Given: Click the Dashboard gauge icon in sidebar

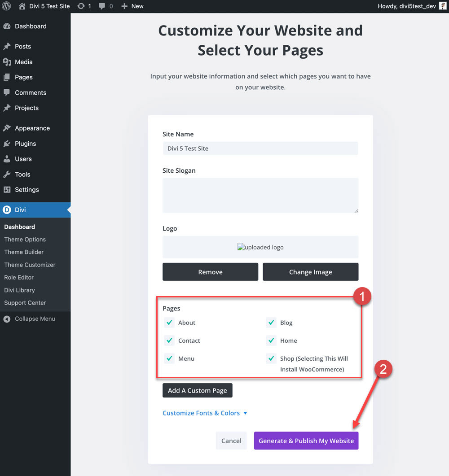Looking at the screenshot, I should click(7, 26).
